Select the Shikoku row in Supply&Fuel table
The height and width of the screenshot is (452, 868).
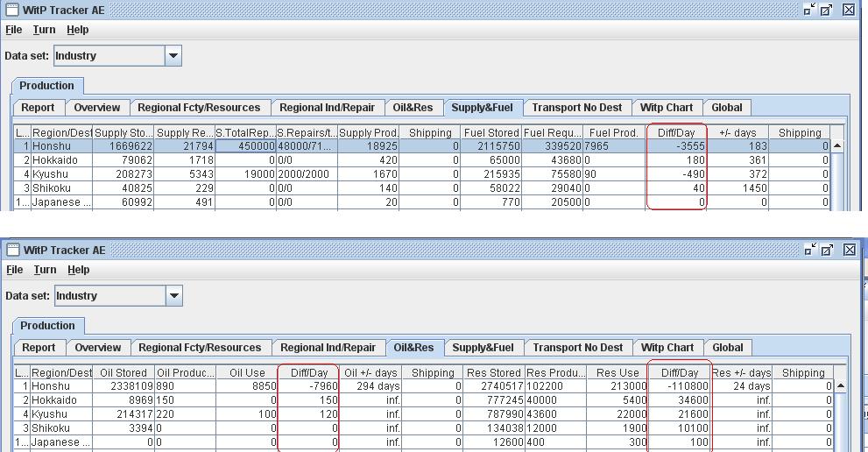pos(422,188)
